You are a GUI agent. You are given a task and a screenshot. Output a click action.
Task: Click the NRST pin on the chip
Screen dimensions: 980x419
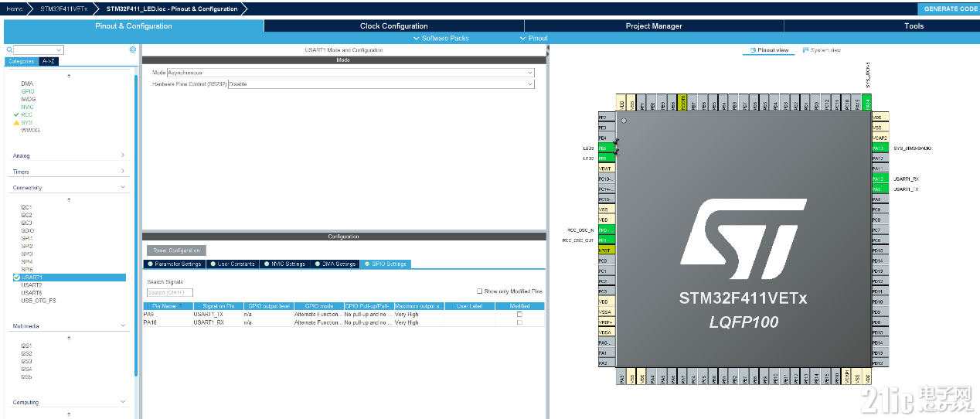[607, 250]
